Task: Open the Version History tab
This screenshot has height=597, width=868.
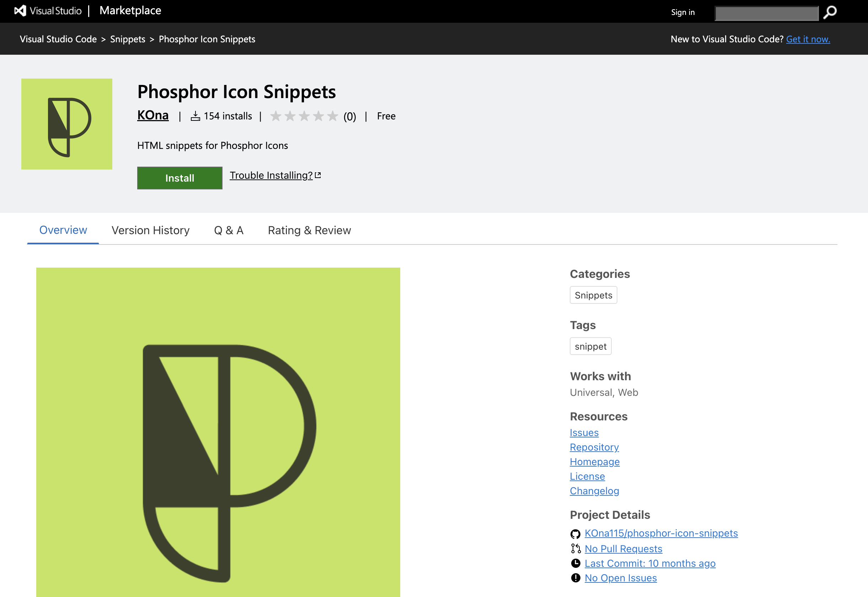Action: tap(150, 230)
